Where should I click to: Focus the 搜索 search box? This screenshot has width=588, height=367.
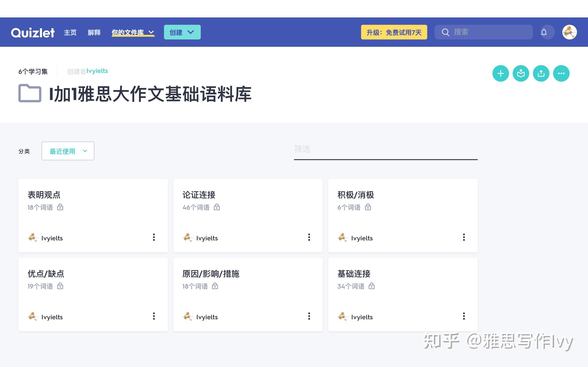[x=488, y=32]
